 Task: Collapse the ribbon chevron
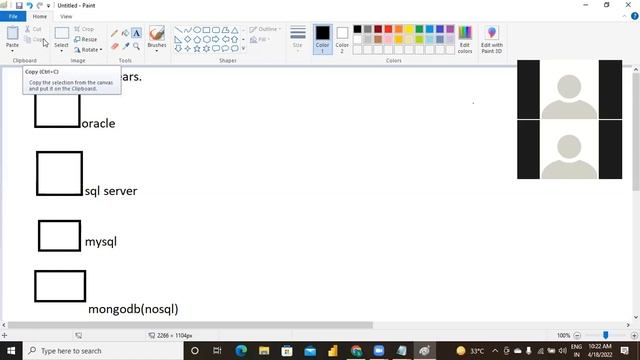[624, 16]
